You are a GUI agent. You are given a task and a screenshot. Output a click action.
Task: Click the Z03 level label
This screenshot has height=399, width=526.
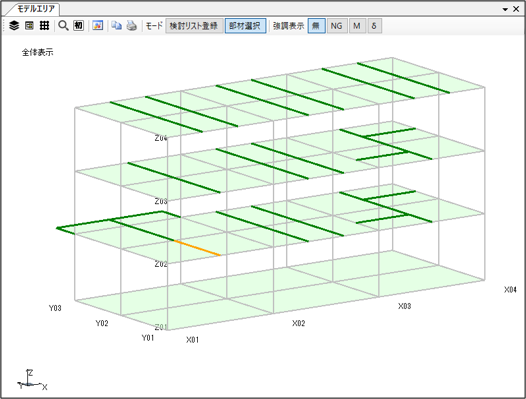tap(161, 201)
